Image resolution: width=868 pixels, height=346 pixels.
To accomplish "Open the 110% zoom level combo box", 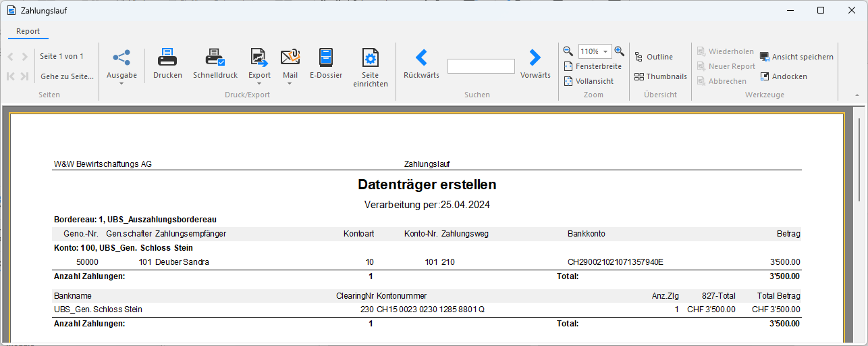I will (x=594, y=51).
